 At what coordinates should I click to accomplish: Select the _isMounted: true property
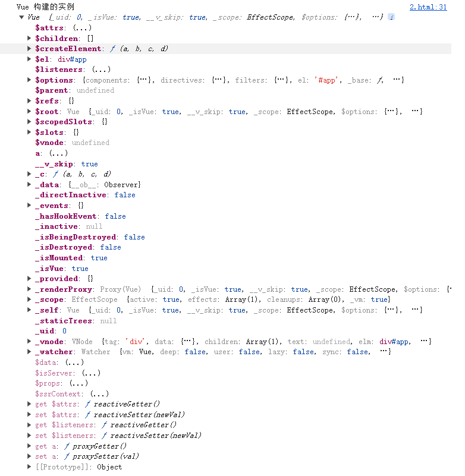pos(71,258)
